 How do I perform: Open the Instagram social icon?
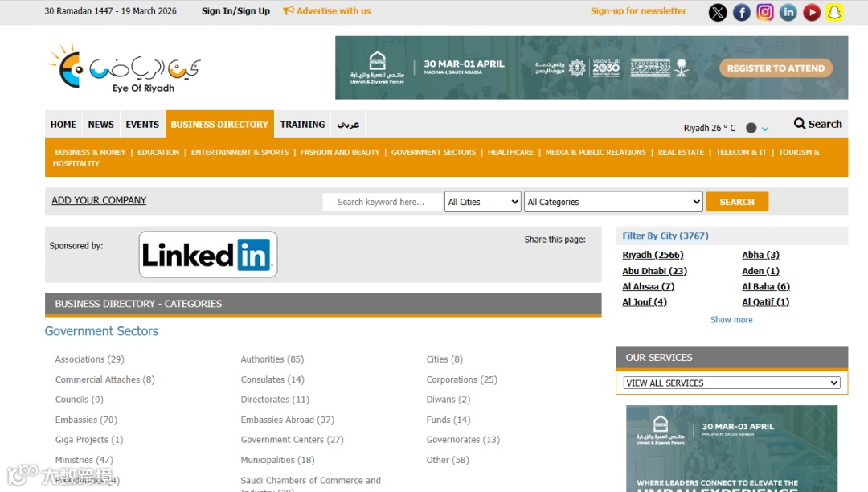[765, 12]
